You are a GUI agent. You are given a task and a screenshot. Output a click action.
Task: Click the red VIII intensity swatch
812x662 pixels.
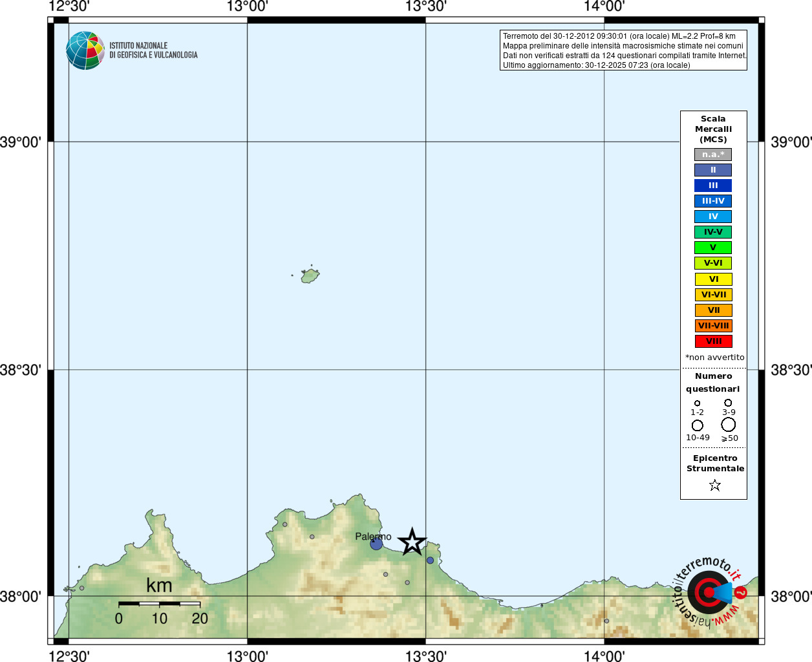(x=713, y=341)
